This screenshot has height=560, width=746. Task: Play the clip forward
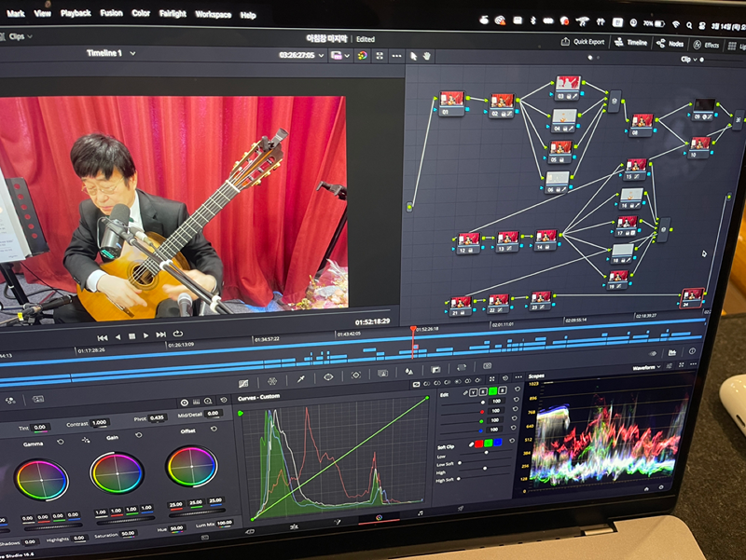(146, 335)
